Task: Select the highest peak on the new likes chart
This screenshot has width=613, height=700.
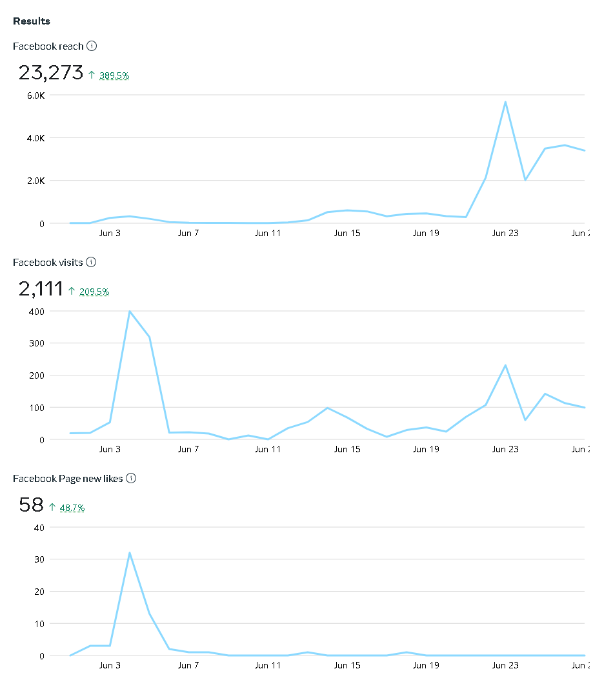Action: [130, 553]
